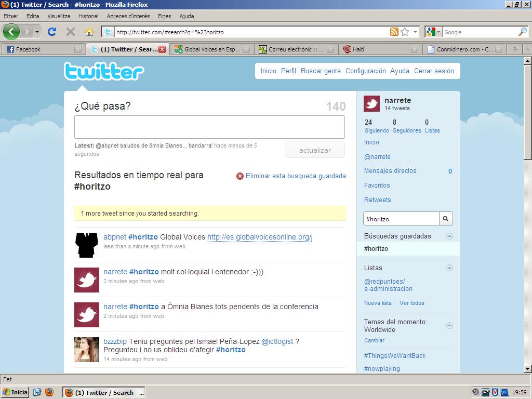Click Cerrar sesión to log out
The height and width of the screenshot is (399, 532).
pyautogui.click(x=434, y=71)
